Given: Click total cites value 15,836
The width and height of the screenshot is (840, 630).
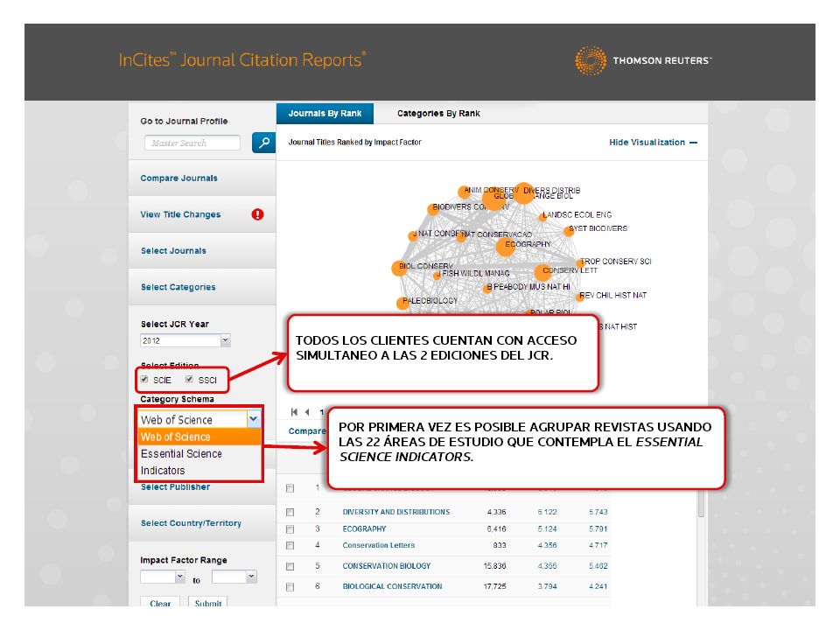Looking at the screenshot, I should [x=494, y=566].
